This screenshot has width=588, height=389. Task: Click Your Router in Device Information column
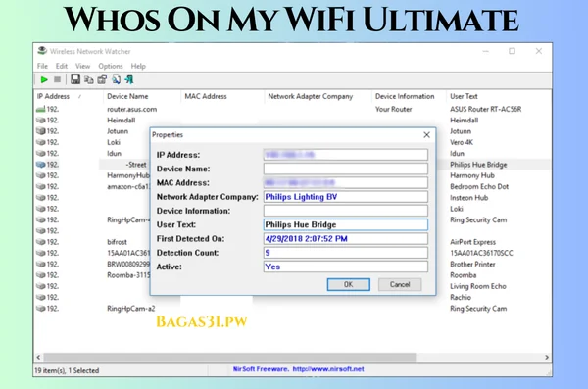pos(393,109)
